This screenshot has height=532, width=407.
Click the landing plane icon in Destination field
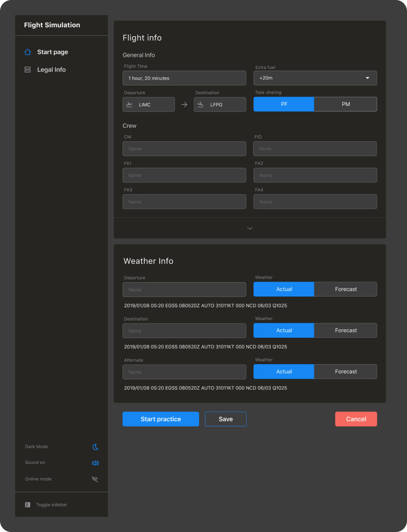coord(201,105)
